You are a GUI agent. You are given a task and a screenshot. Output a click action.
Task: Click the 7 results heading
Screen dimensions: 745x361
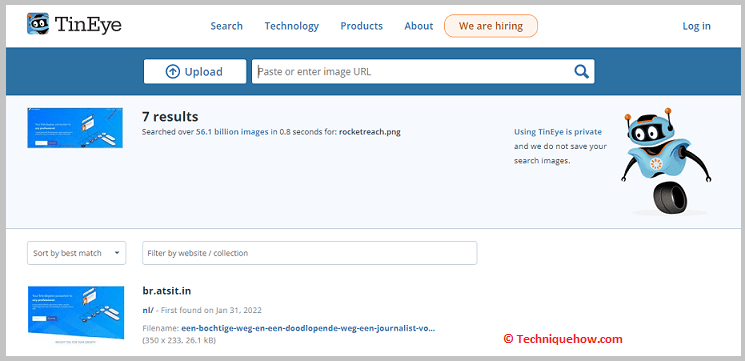tap(170, 116)
